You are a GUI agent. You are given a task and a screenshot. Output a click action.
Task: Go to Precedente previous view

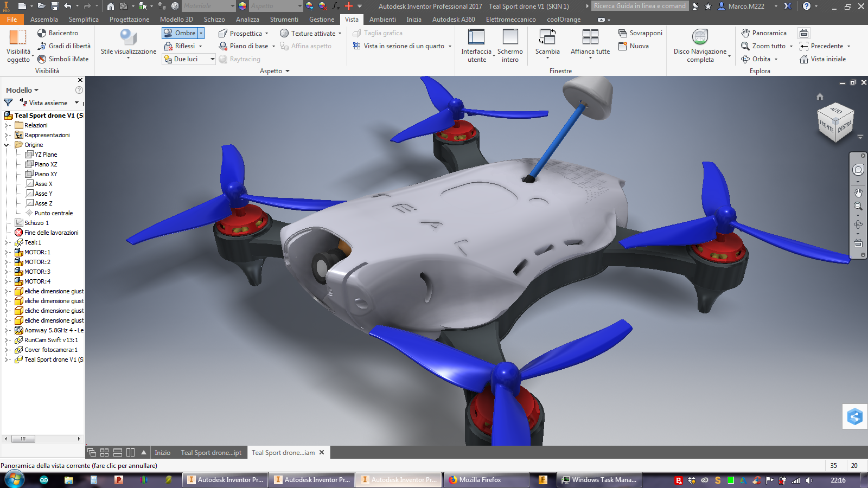tap(821, 46)
